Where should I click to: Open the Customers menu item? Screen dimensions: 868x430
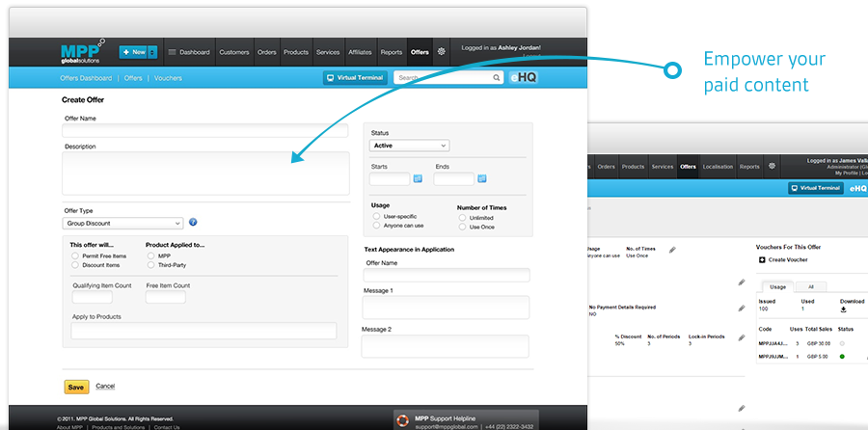[x=234, y=52]
